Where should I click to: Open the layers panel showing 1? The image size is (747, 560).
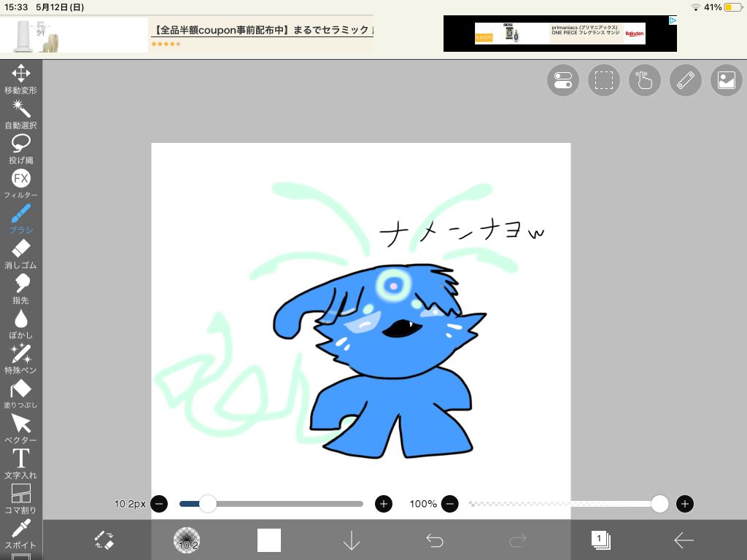click(600, 540)
